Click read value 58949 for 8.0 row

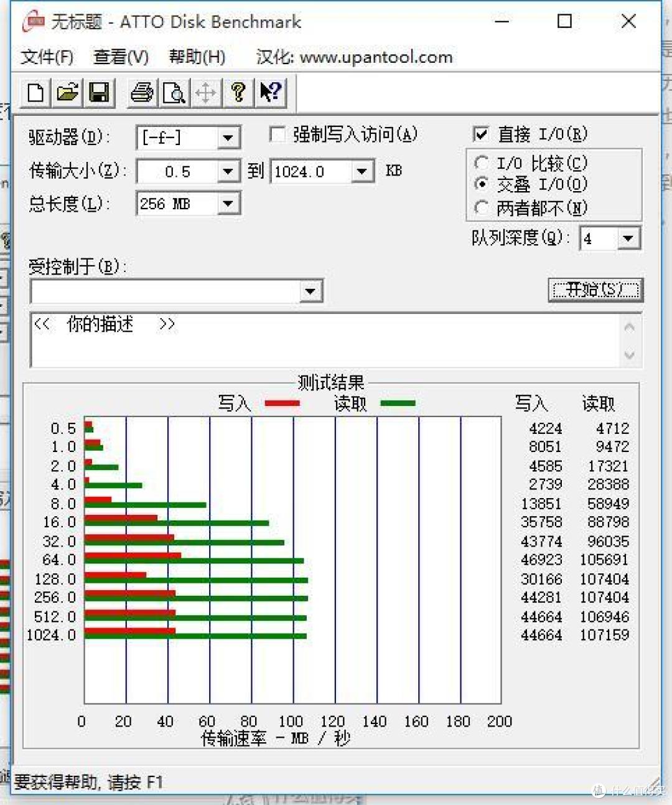608,503
